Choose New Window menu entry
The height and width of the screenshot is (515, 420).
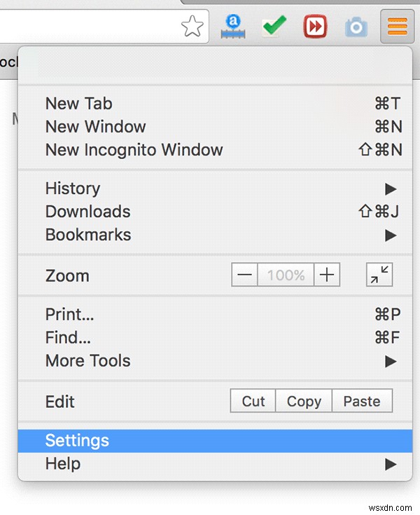click(216, 126)
